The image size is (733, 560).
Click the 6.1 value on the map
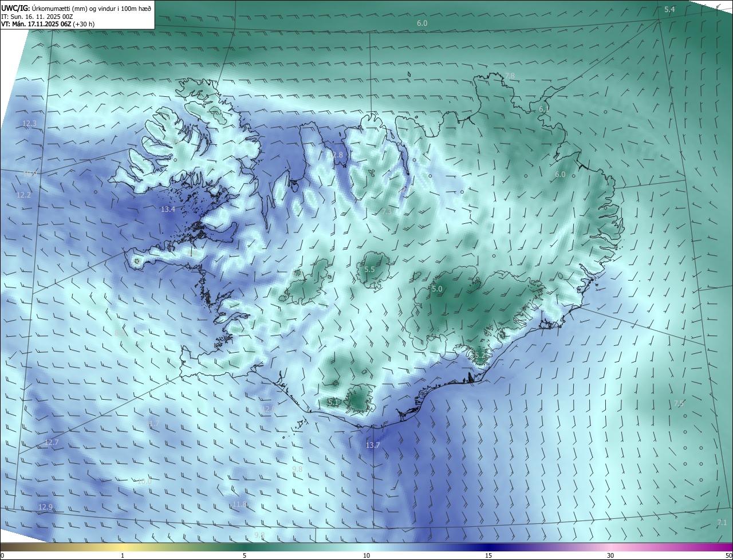tap(544, 109)
